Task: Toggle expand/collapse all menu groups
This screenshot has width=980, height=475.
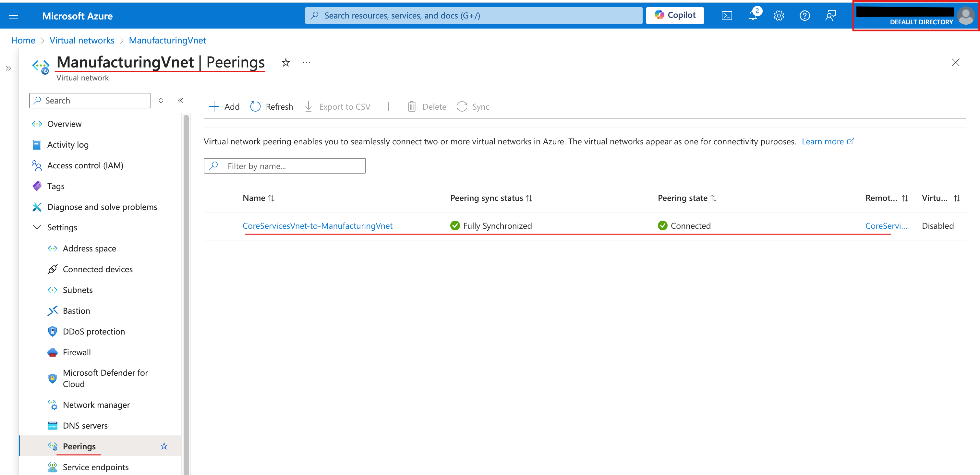Action: pos(161,101)
